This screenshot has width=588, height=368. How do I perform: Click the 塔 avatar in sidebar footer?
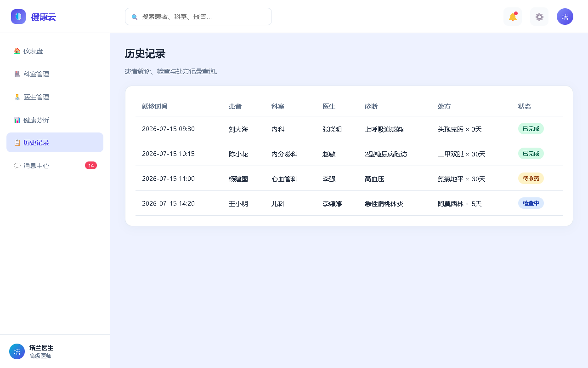(x=17, y=351)
